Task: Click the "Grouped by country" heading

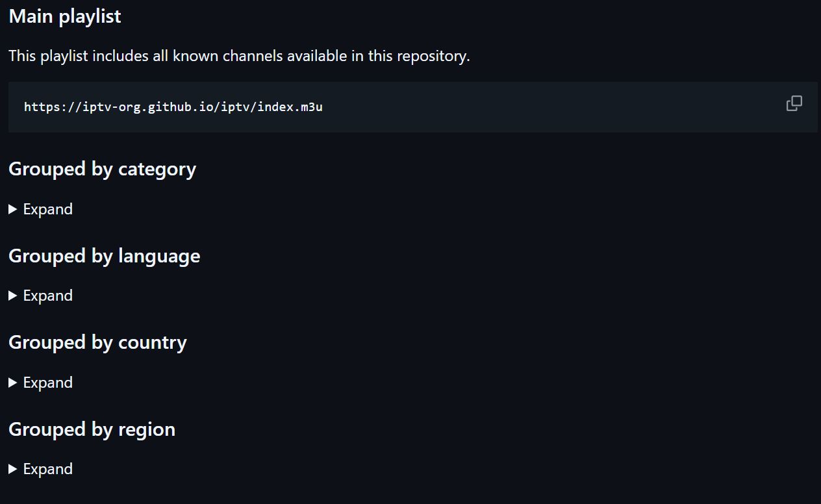Action: [97, 342]
